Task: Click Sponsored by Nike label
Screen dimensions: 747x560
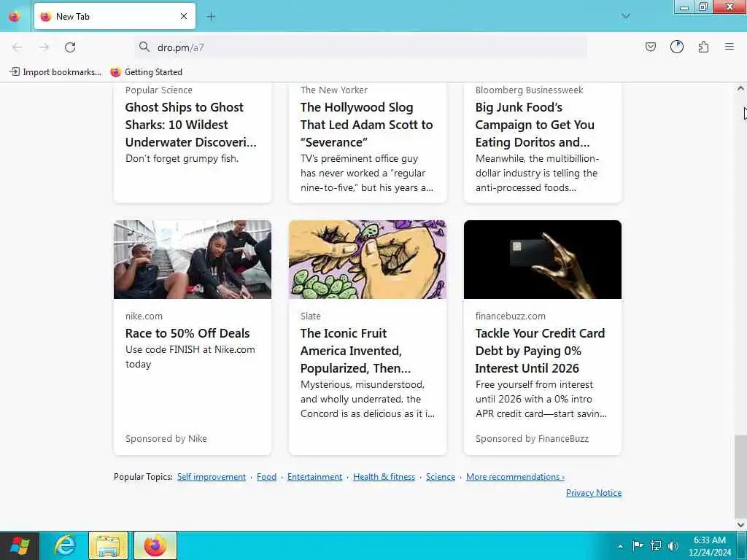Action: coord(166,438)
